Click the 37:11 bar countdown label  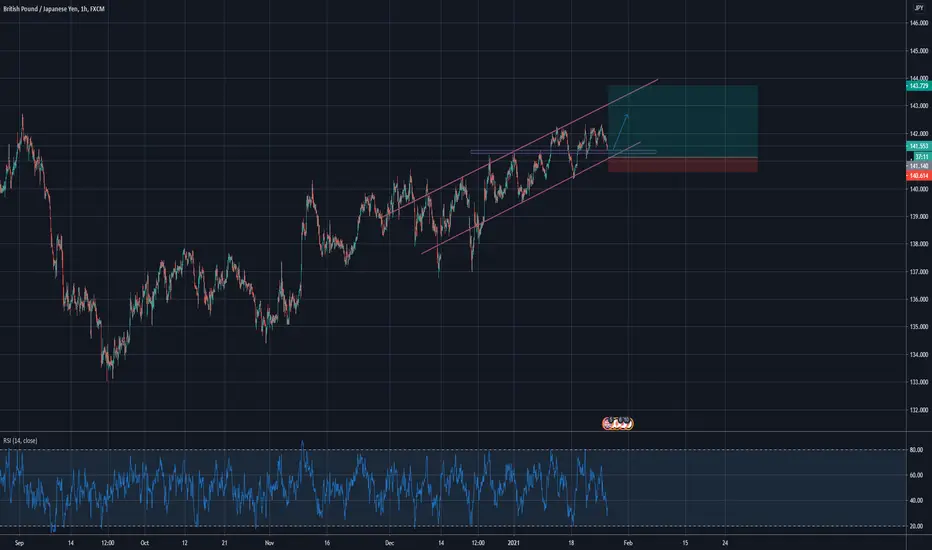click(x=921, y=157)
